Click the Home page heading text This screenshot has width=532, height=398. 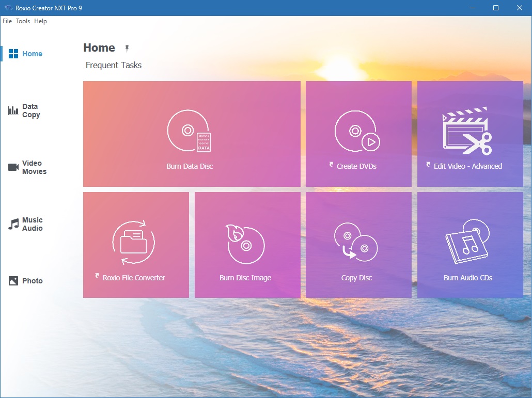click(99, 48)
